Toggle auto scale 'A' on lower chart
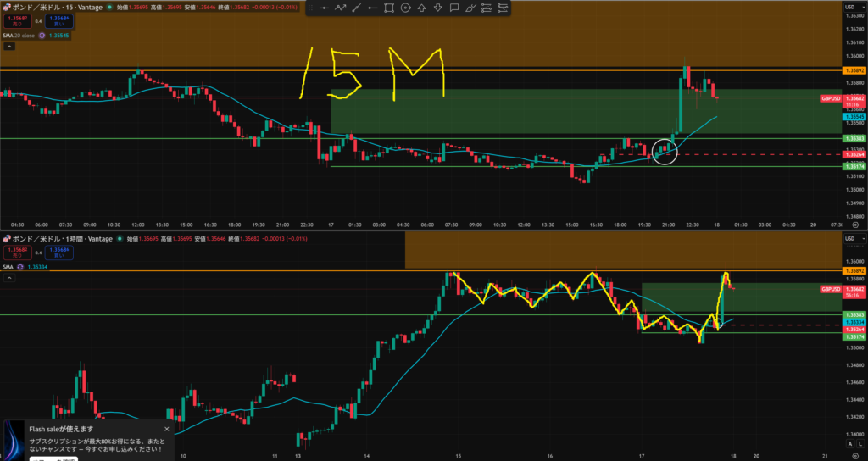Viewport: 868px width, 461px height. click(x=849, y=443)
